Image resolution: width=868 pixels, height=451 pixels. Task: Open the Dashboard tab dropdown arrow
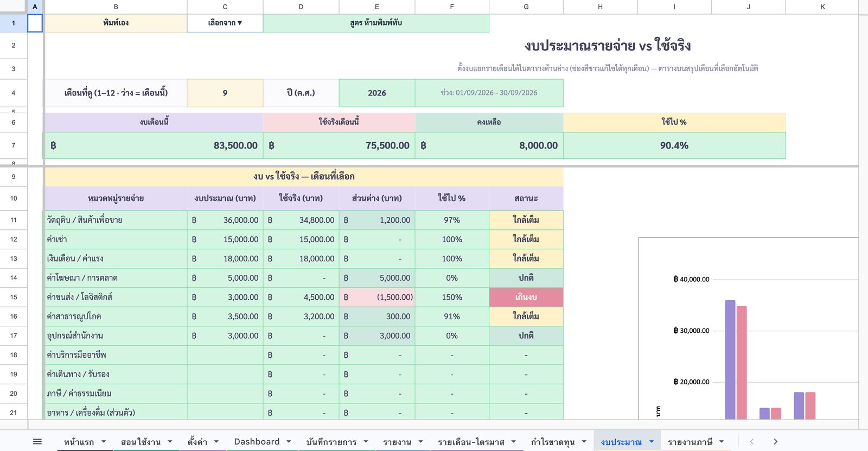289,442
